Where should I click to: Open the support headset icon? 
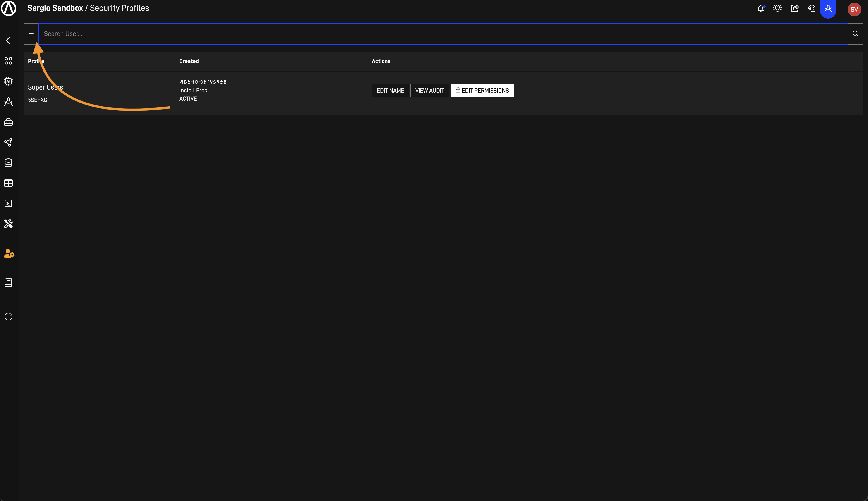coord(812,9)
